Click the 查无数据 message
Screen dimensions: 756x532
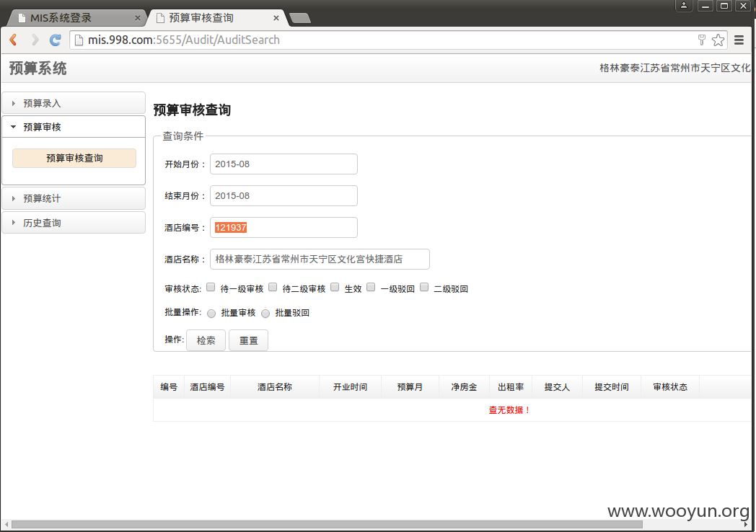pyautogui.click(x=509, y=410)
